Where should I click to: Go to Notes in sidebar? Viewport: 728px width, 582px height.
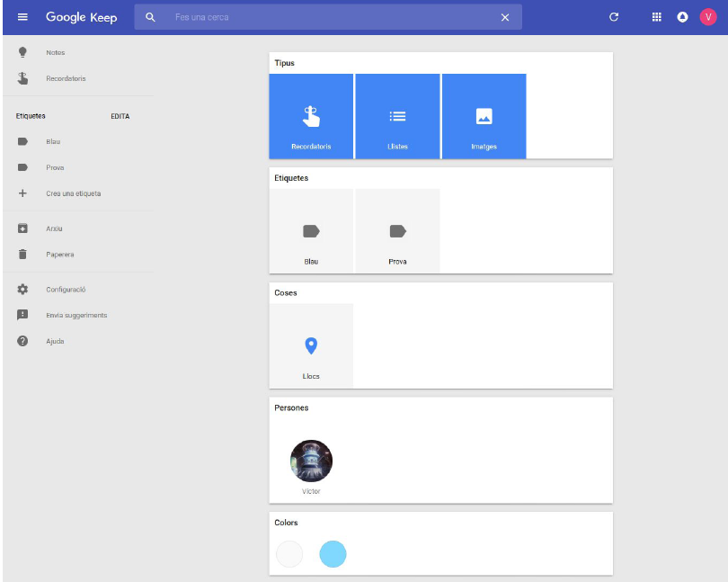[56, 53]
